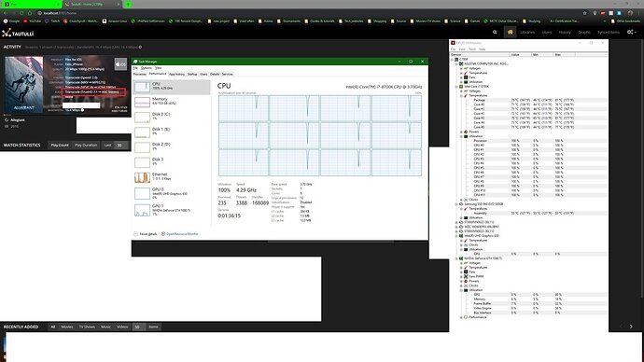Viewport: 644px width, 362px height.
Task: Select Disk 3 in Task Manager sidebar
Action: tap(172, 161)
